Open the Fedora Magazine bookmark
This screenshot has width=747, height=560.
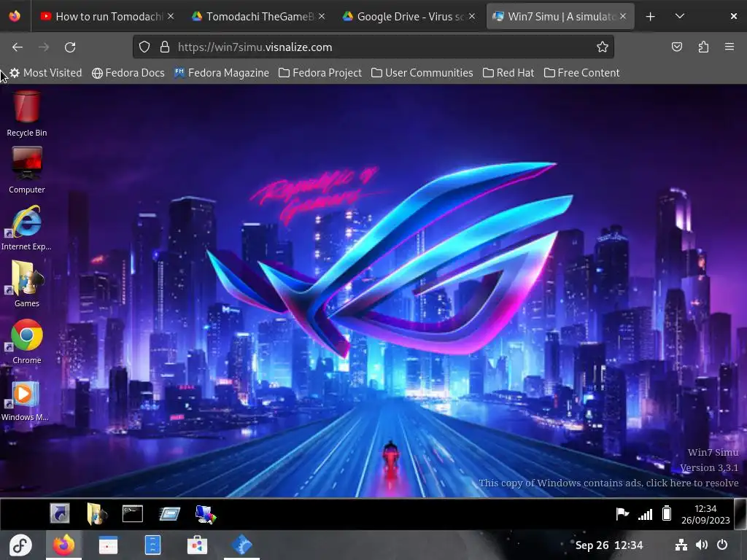[x=222, y=73]
